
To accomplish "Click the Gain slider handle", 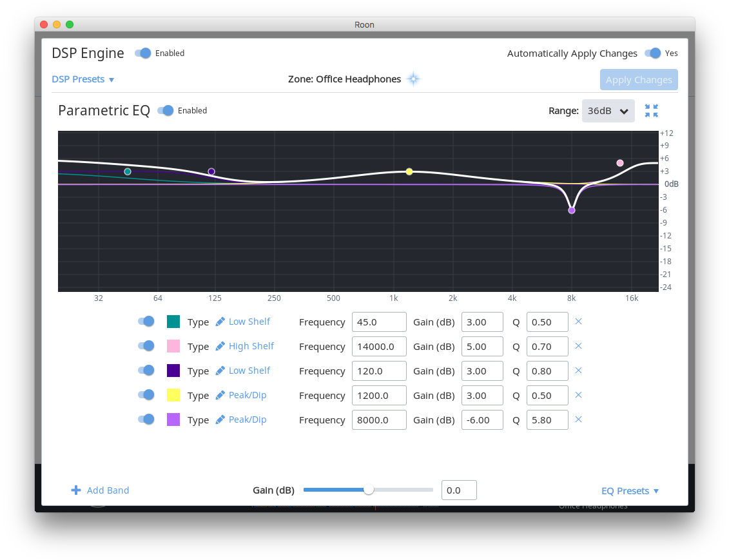I will point(369,490).
